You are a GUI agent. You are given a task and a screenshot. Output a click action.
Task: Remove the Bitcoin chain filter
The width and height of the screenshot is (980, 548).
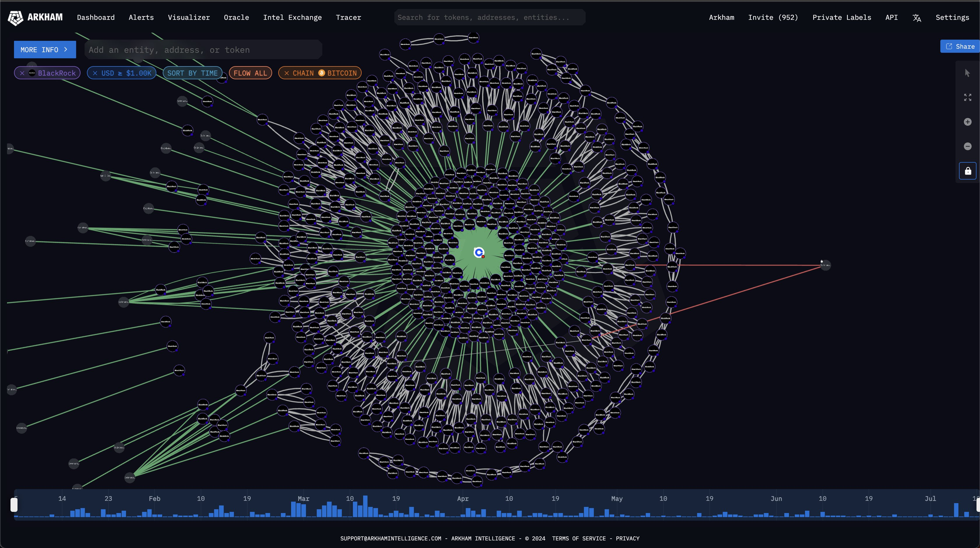pos(286,73)
